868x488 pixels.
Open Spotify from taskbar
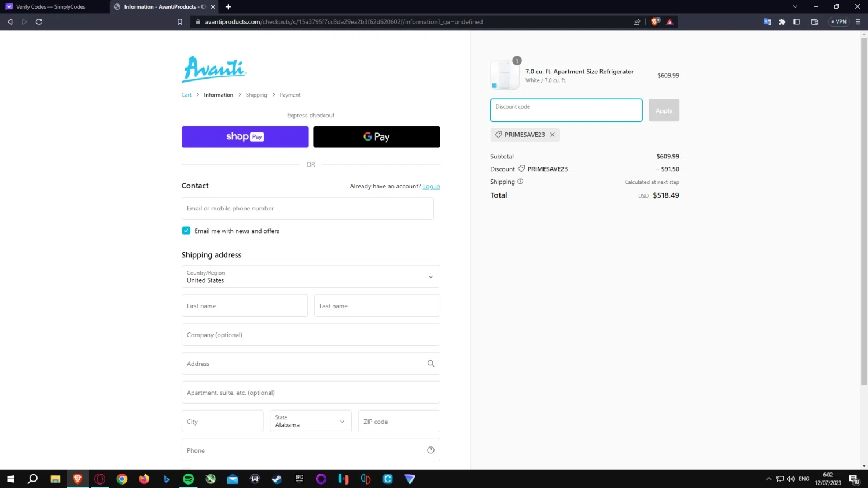tap(189, 479)
